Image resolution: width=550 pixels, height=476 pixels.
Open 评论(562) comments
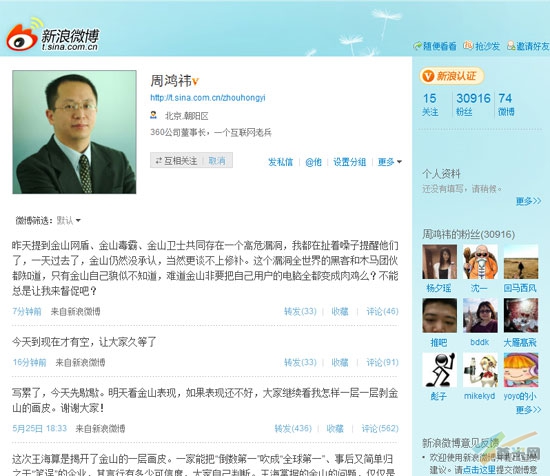[380, 428]
